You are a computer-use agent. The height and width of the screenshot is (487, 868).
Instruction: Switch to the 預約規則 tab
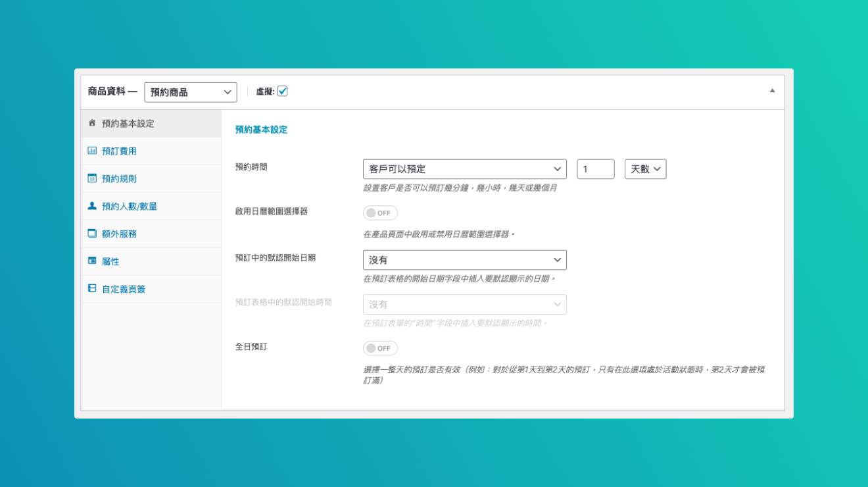point(119,178)
